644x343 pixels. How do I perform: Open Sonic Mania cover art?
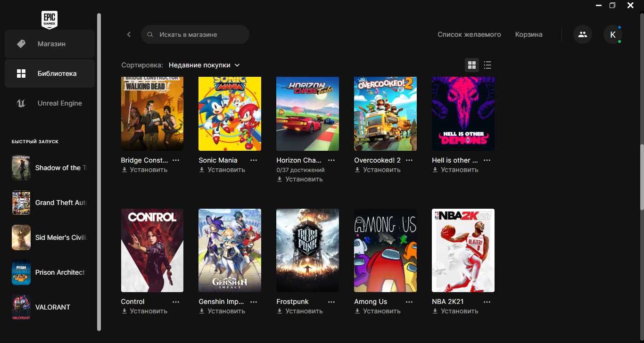coord(230,114)
